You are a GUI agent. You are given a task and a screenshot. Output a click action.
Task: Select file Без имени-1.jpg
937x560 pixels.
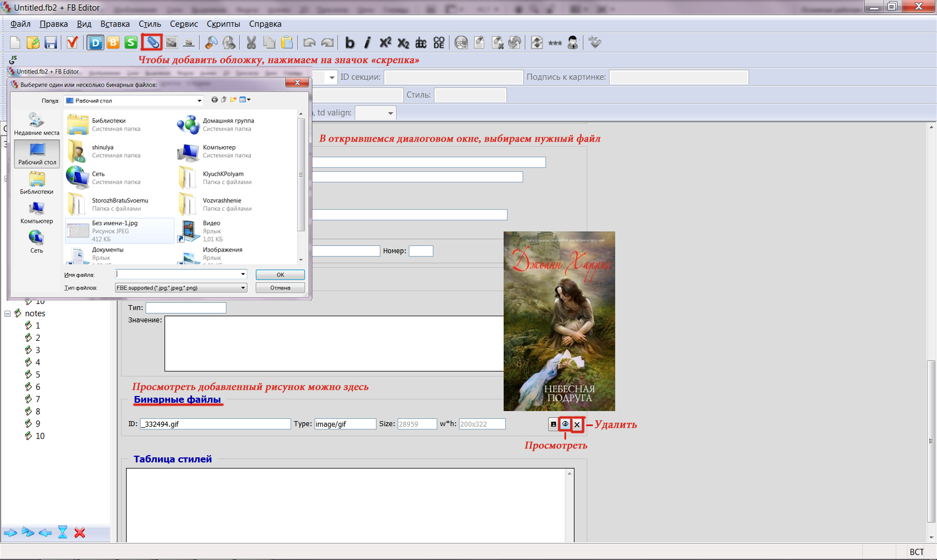[120, 231]
